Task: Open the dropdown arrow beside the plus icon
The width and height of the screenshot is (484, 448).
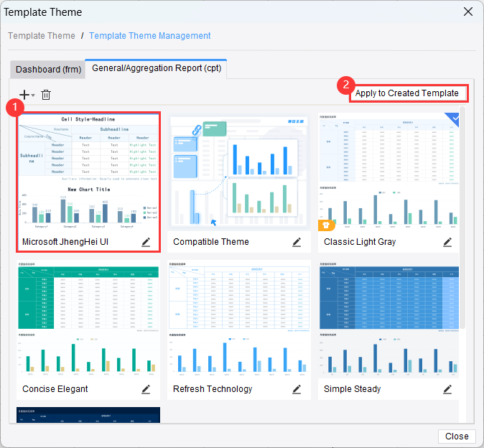Action: point(33,95)
